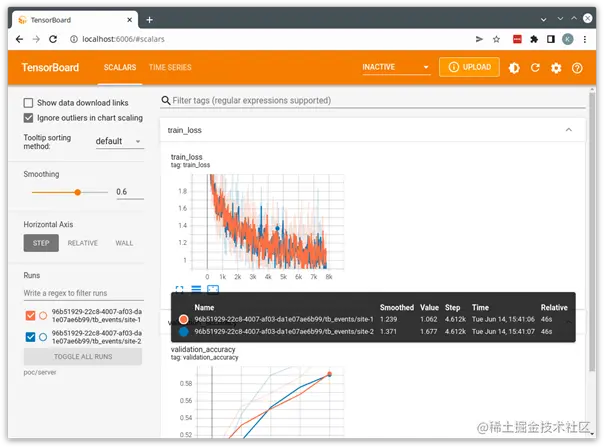Image resolution: width=604 pixels, height=448 pixels.
Task: Click the browser tab search chevron
Action: click(543, 19)
